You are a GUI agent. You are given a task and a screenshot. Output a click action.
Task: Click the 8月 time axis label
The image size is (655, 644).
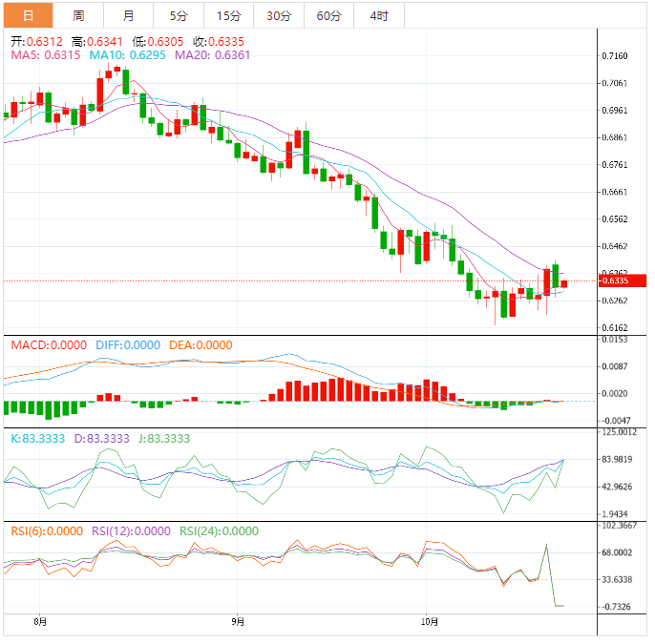pos(40,622)
